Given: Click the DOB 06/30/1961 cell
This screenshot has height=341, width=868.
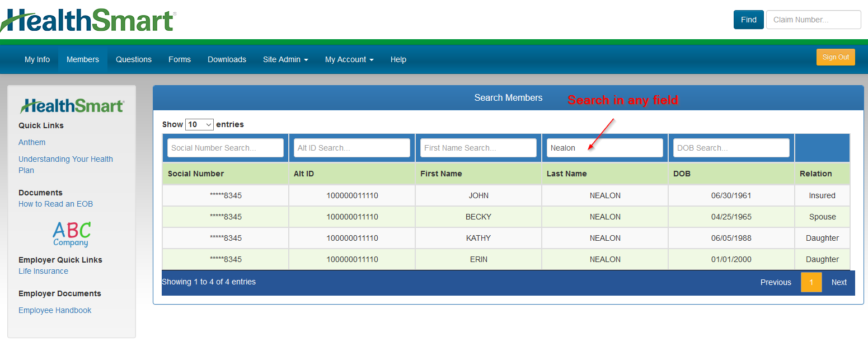Looking at the screenshot, I should [x=731, y=195].
